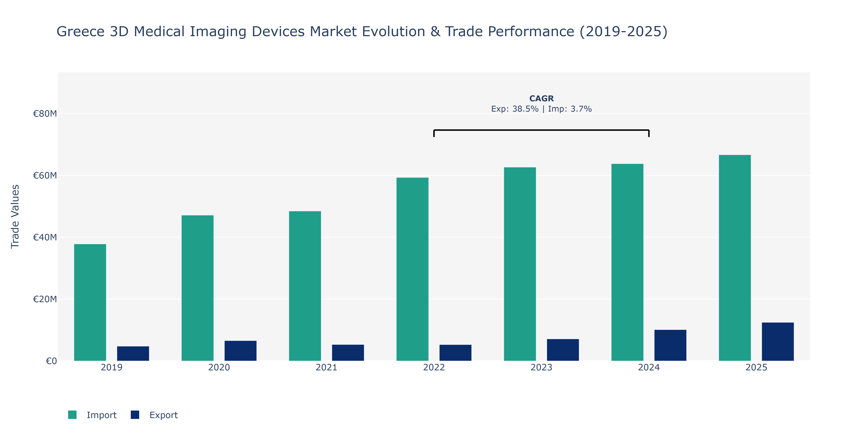868x434 pixels.
Task: Click the 2019 Import bar
Action: pos(90,302)
